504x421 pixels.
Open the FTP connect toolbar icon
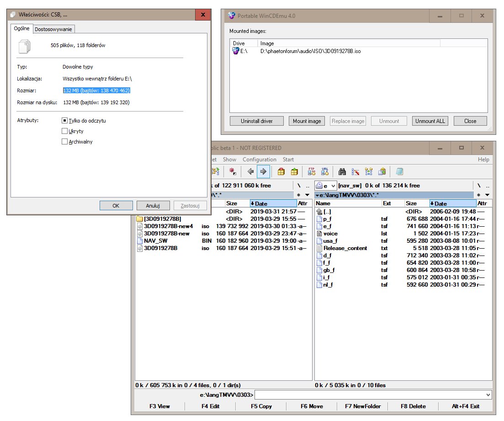click(x=312, y=171)
